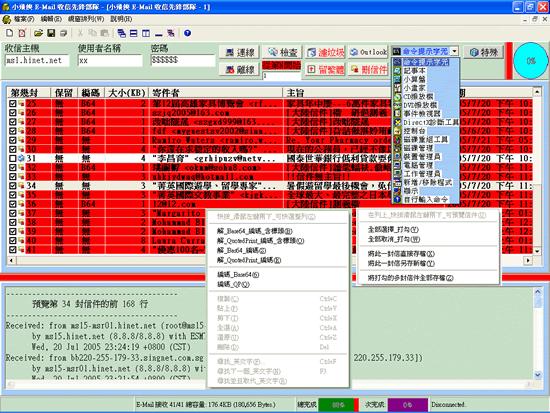Uncheck the checkbox for mail row 41

[x=13, y=249]
